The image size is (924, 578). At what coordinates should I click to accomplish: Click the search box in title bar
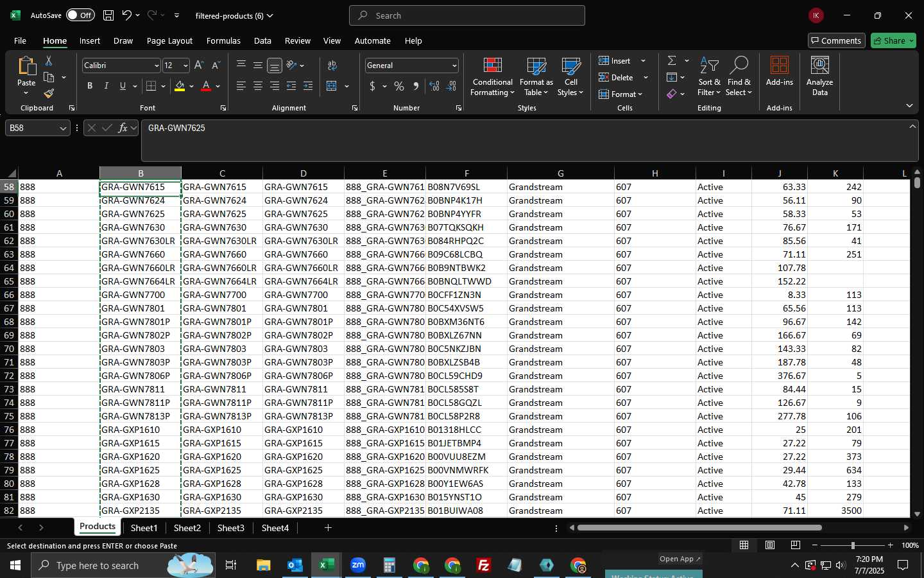[x=467, y=15]
